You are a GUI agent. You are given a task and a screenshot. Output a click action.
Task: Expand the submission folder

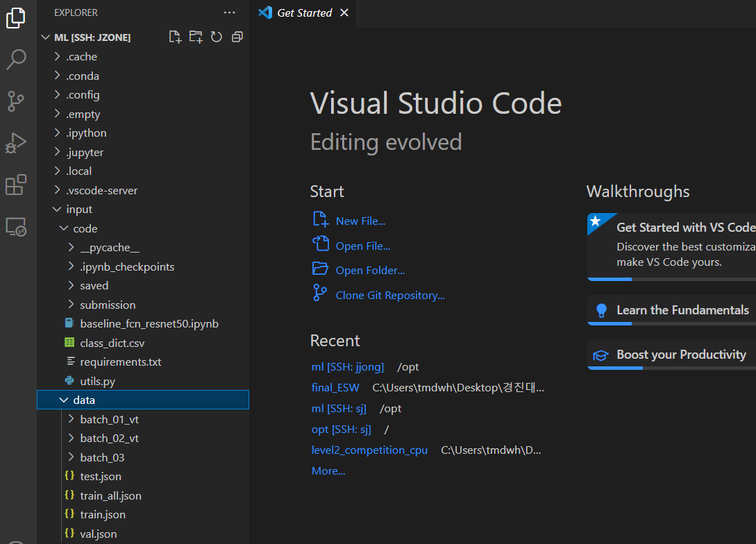(x=143, y=305)
